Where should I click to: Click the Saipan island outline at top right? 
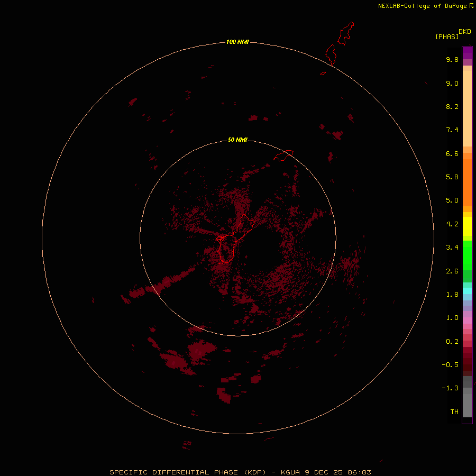pyautogui.click(x=346, y=33)
